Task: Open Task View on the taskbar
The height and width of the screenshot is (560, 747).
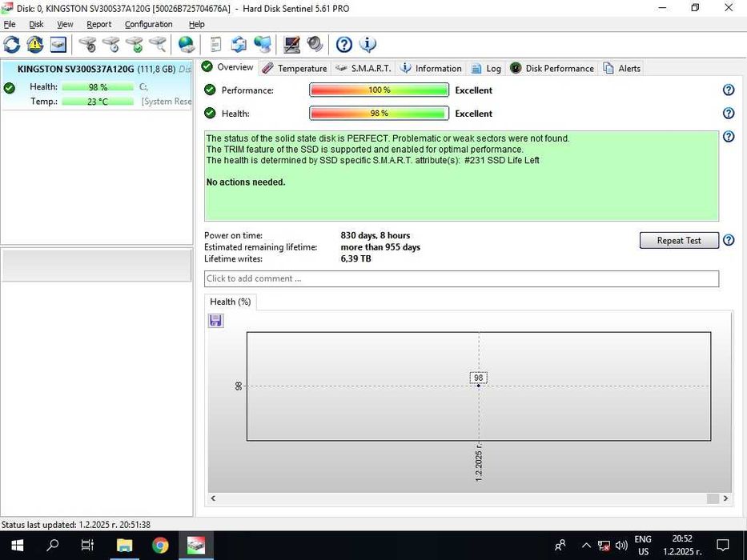Action: click(x=87, y=546)
